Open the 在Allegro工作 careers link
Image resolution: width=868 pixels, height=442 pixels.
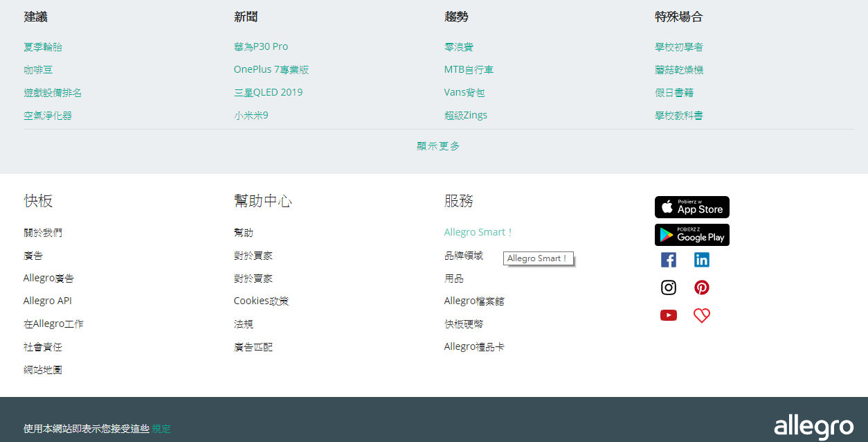click(x=53, y=324)
